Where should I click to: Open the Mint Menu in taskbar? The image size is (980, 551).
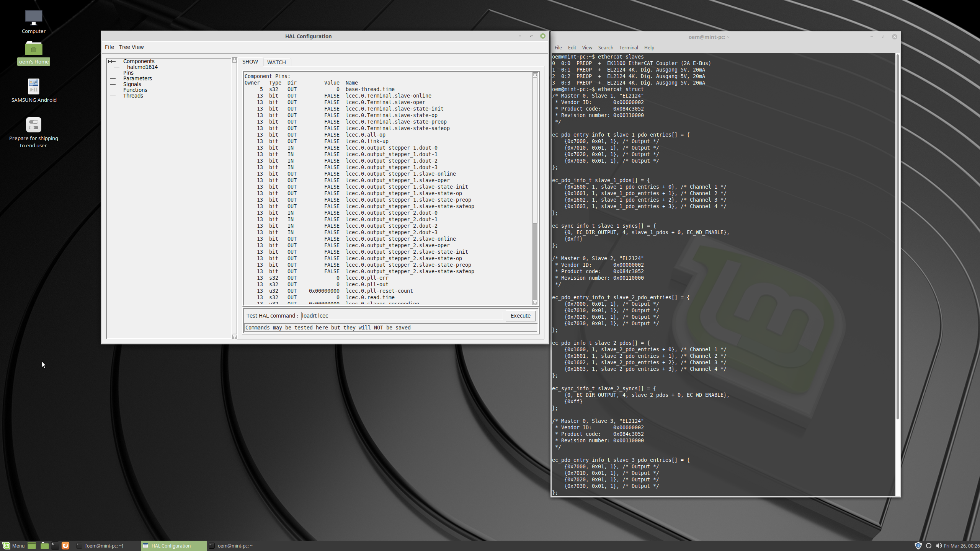(13, 546)
